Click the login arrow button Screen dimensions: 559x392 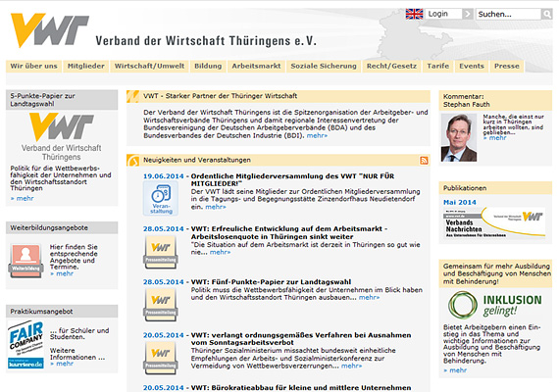pos(468,14)
